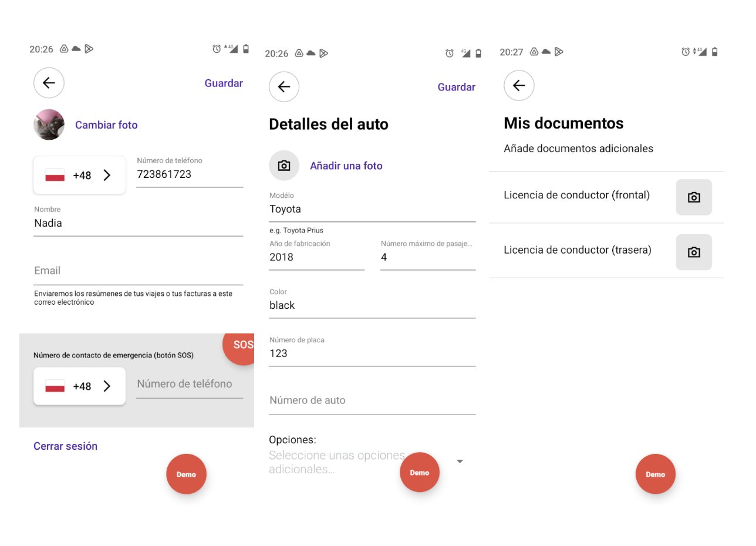
Task: Tap the battery icon in profile screen status bar
Action: (246, 49)
